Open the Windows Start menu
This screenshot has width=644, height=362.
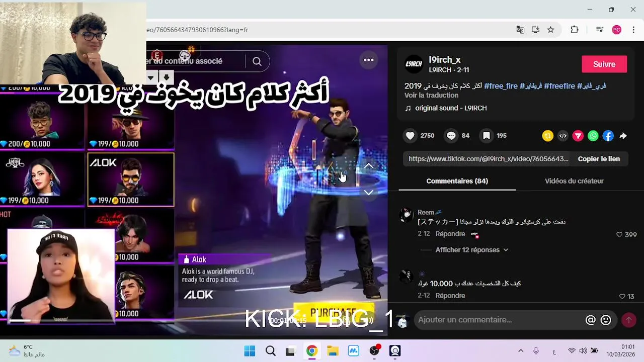click(250, 351)
